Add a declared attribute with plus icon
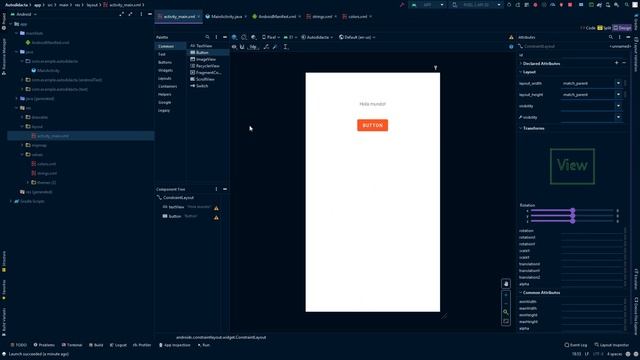The image size is (640, 360). pyautogui.click(x=616, y=63)
